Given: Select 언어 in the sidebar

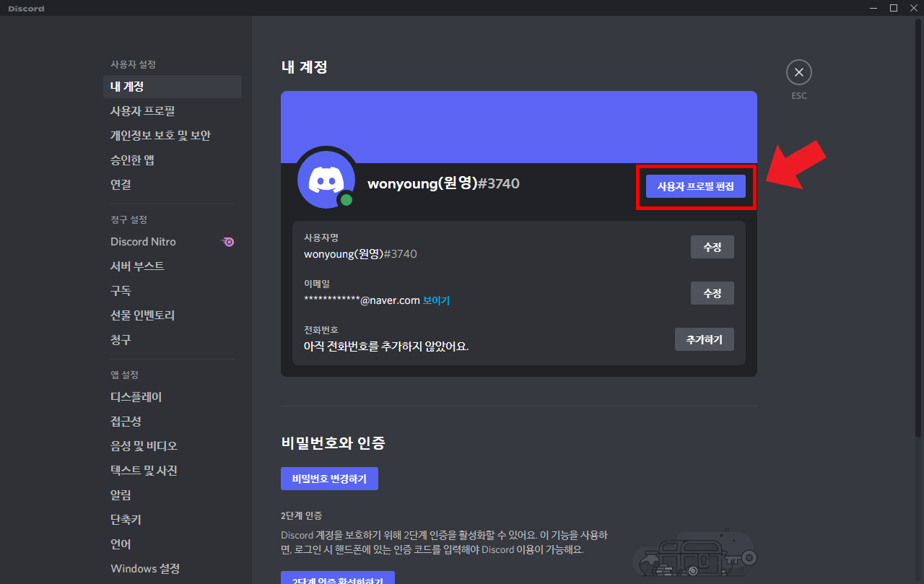Looking at the screenshot, I should [x=173, y=544].
